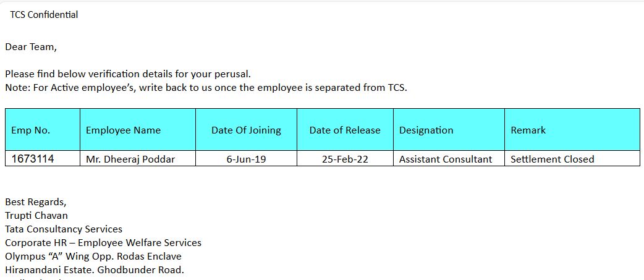Click the Date Of Joining header cell

coord(246,130)
